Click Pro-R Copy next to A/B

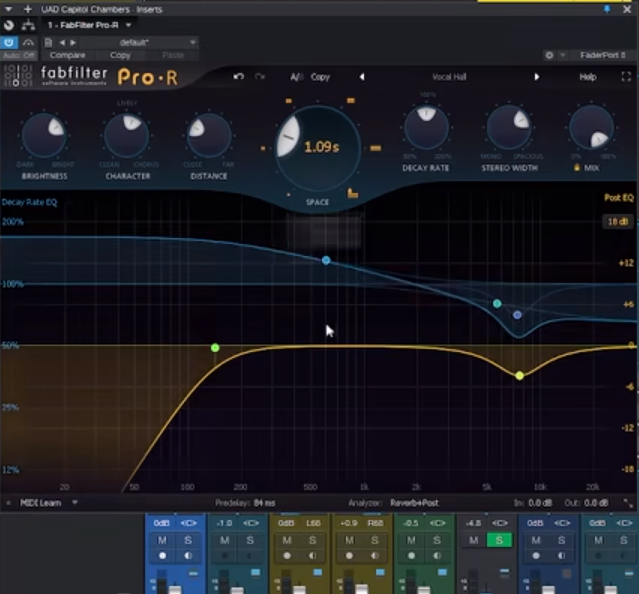(x=320, y=77)
